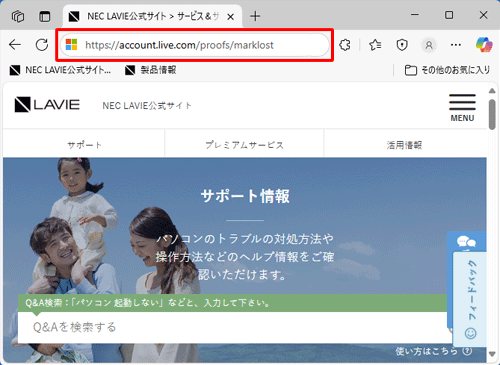Viewport: 500px width, 365px height.
Task: Select the プレミアムサービス navigation tab
Action: coord(244,145)
